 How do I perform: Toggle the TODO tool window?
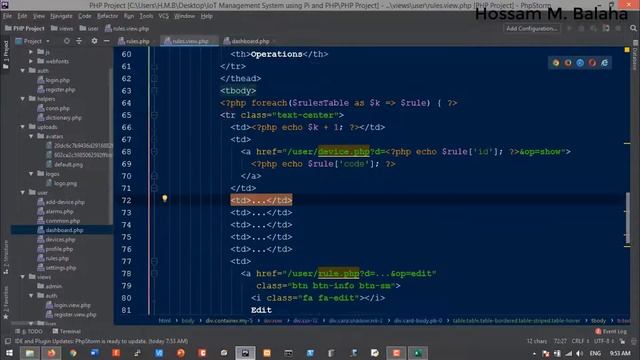[29, 331]
